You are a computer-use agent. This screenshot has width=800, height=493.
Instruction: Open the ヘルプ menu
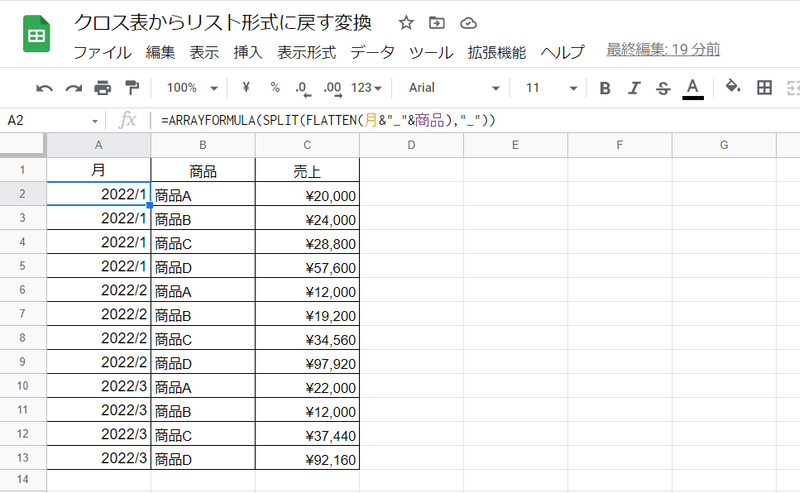click(563, 52)
